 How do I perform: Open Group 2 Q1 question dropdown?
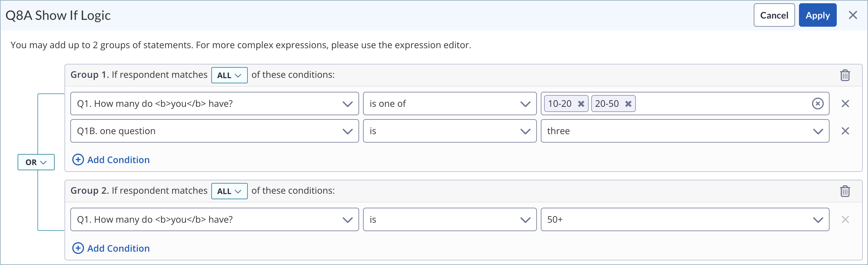pyautogui.click(x=215, y=219)
